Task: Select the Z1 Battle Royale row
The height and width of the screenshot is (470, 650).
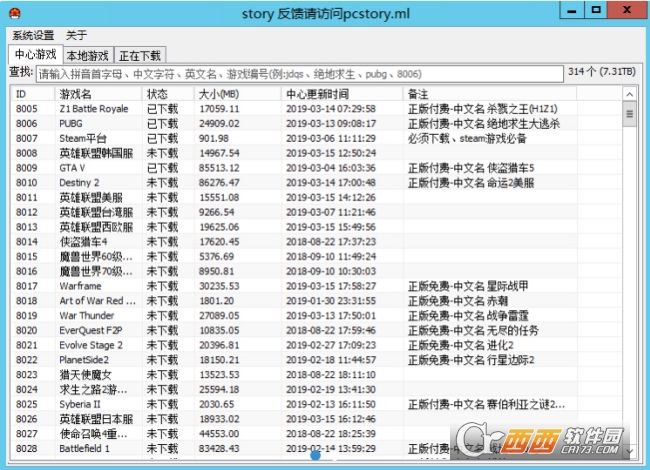Action: [x=316, y=109]
